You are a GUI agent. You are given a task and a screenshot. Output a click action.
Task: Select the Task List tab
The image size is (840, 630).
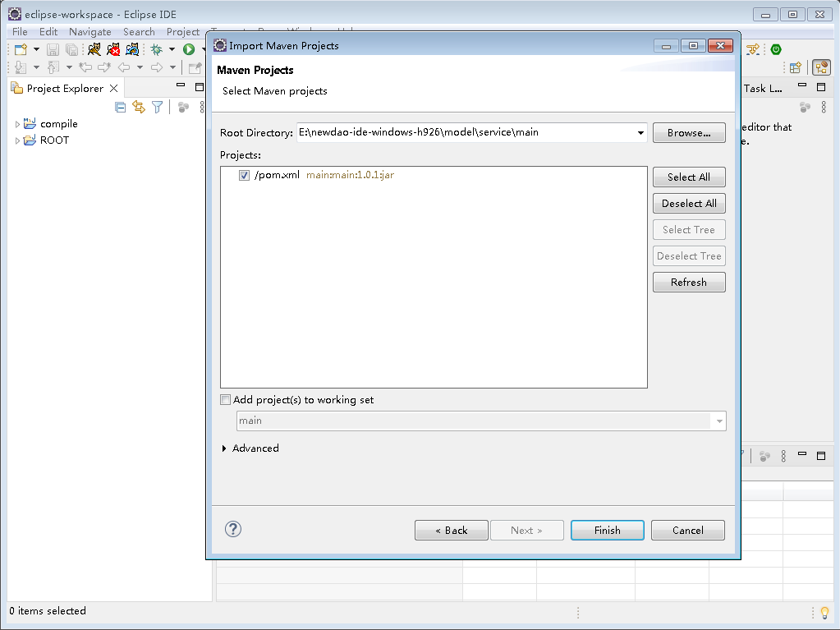(763, 89)
